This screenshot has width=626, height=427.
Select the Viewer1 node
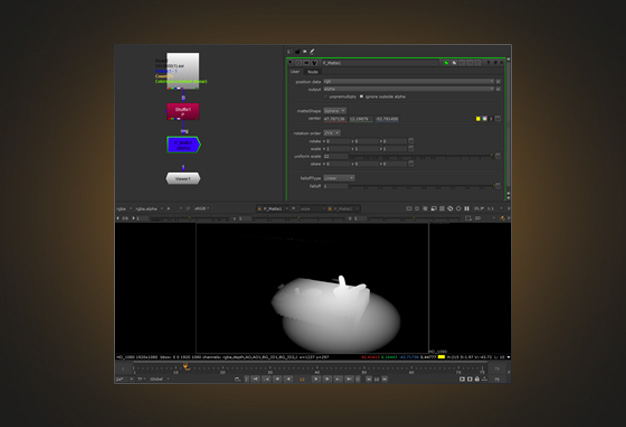183,178
